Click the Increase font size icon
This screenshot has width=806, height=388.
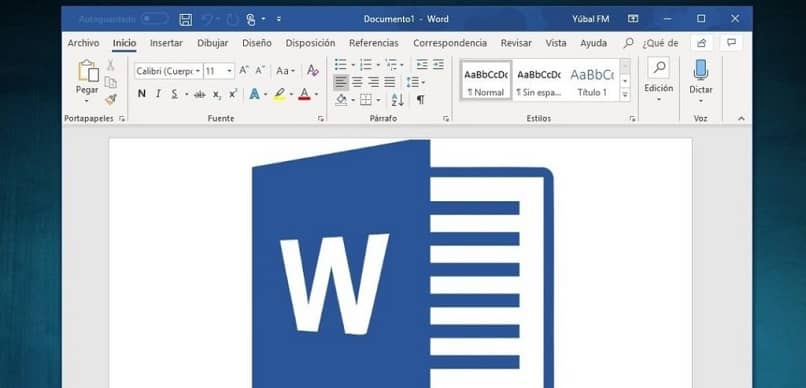244,70
